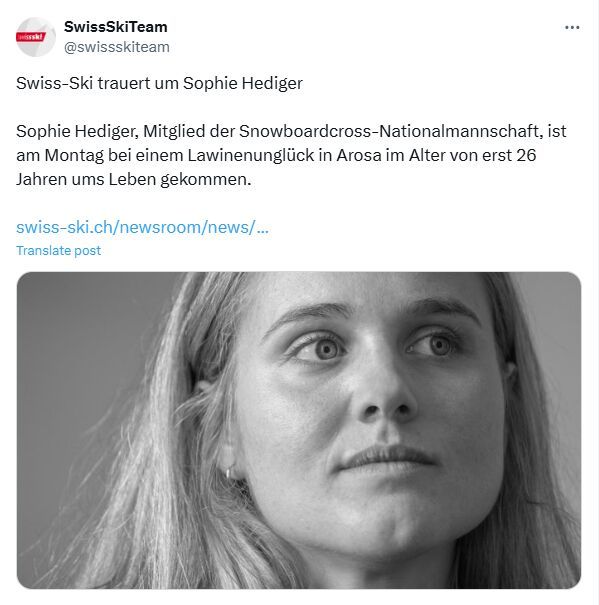599x605 pixels.
Task: Visit the @swissskiteam handle link
Action: [x=117, y=47]
